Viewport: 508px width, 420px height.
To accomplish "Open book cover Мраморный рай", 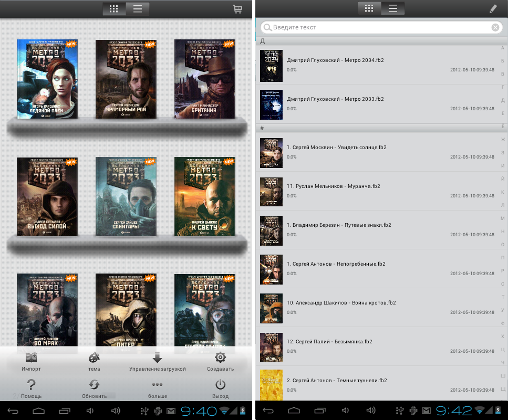I will (x=126, y=79).
